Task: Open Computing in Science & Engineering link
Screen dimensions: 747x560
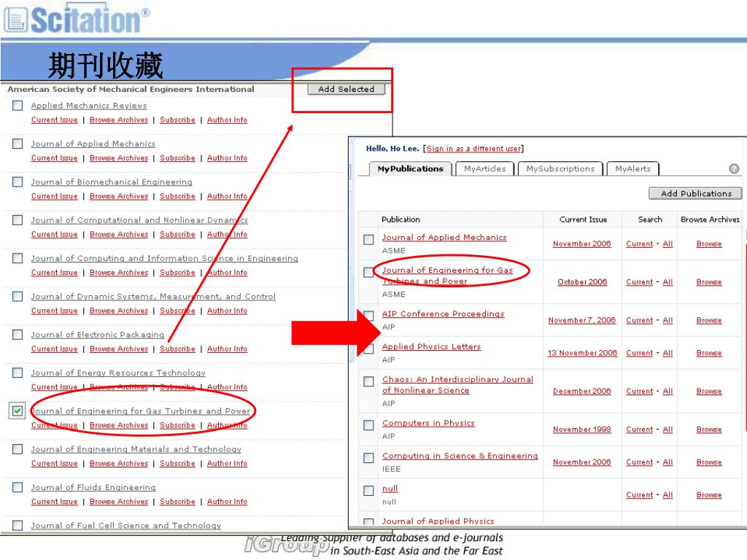Action: [x=460, y=456]
